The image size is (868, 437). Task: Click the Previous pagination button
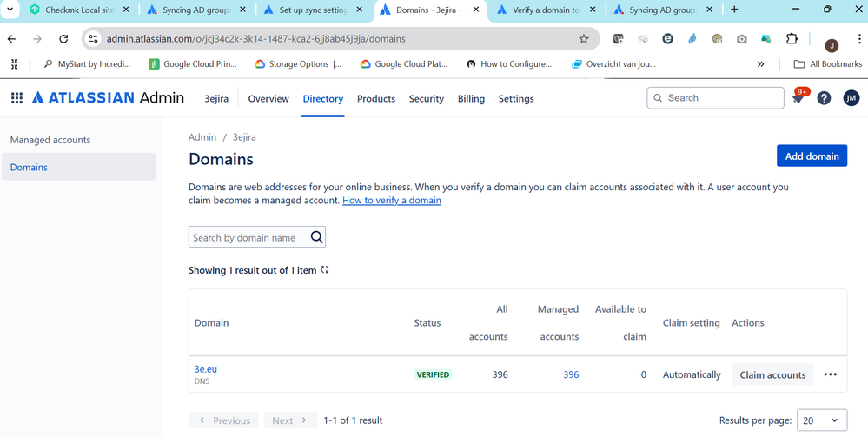click(x=223, y=420)
